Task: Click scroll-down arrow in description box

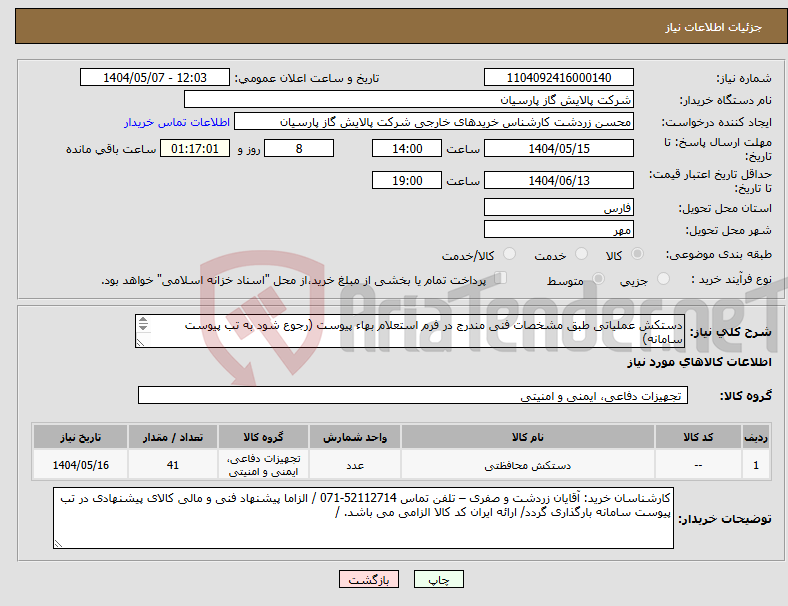Action: pyautogui.click(x=143, y=328)
